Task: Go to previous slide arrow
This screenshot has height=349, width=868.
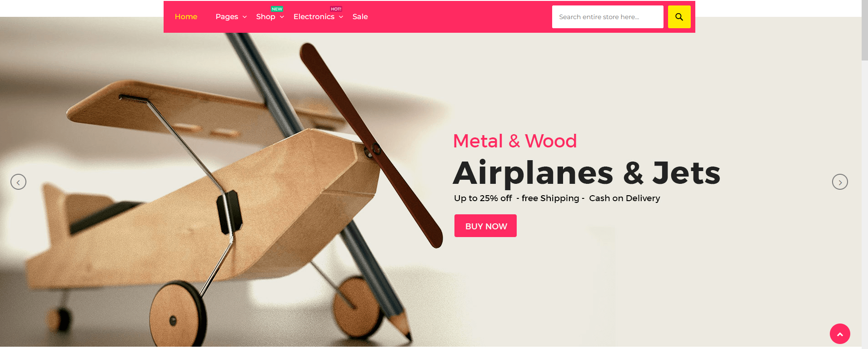Action: pyautogui.click(x=18, y=182)
